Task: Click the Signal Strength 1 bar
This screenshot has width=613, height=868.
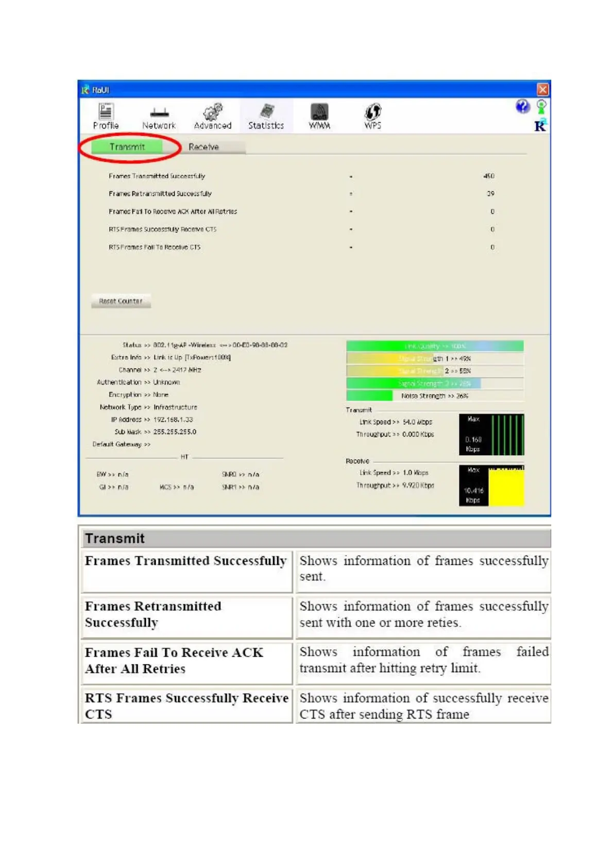Action: tap(435, 358)
